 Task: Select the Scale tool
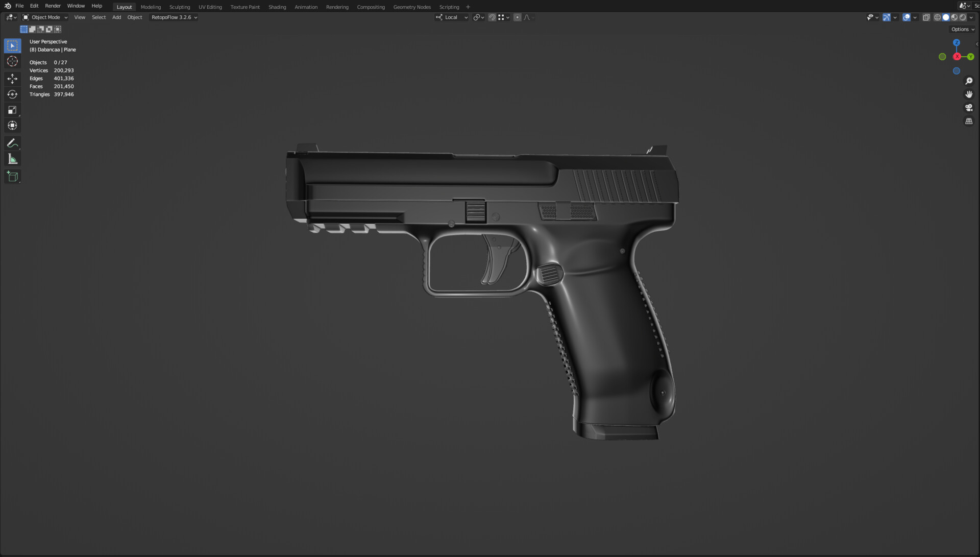[x=12, y=110]
